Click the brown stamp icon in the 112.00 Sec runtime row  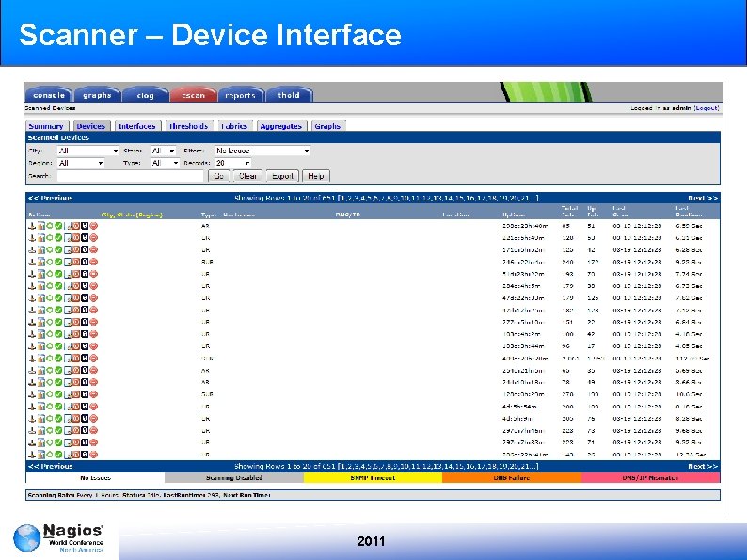point(32,358)
